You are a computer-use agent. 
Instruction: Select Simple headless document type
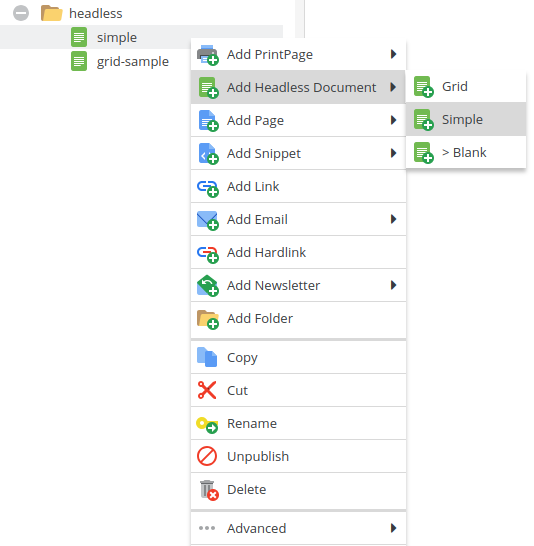point(466,119)
